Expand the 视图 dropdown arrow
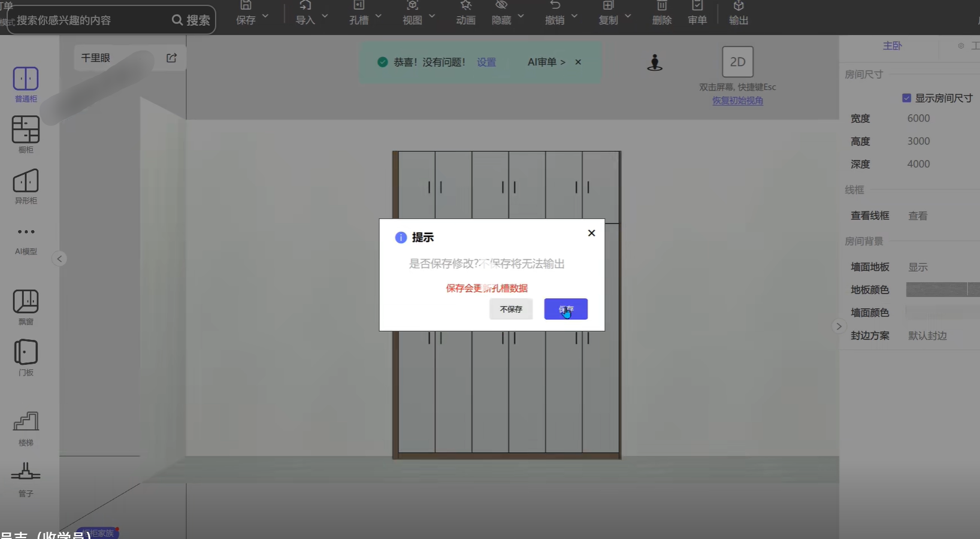Screen dimensions: 980x539 click(x=432, y=16)
